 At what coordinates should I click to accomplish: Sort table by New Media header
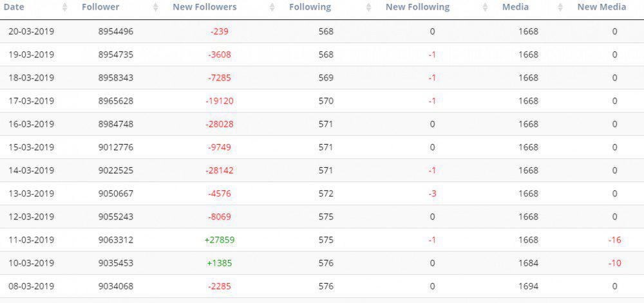pos(601,7)
